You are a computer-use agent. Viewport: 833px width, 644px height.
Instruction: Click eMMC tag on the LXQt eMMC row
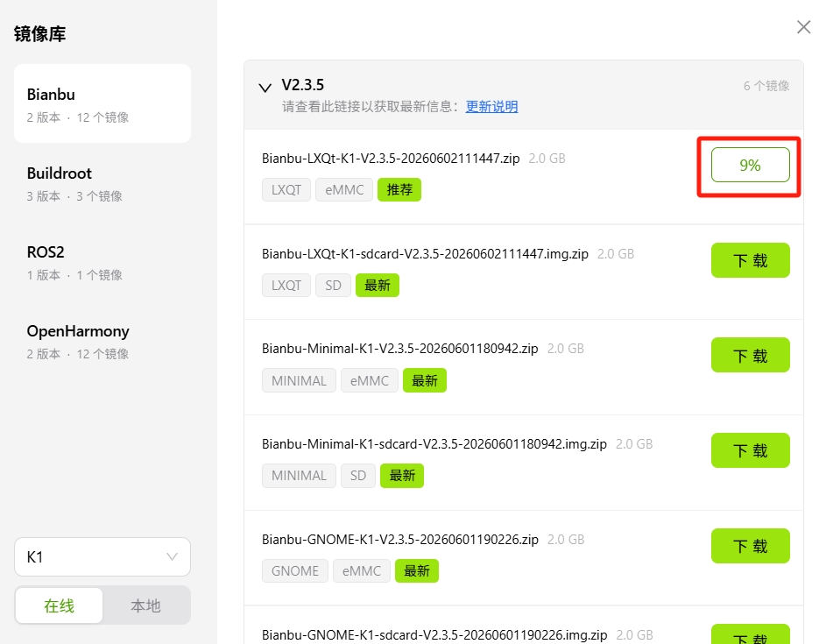(344, 189)
